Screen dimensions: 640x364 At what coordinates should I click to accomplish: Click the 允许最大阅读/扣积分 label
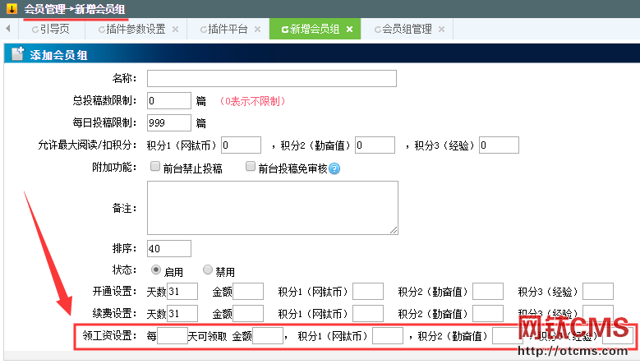tap(87, 145)
